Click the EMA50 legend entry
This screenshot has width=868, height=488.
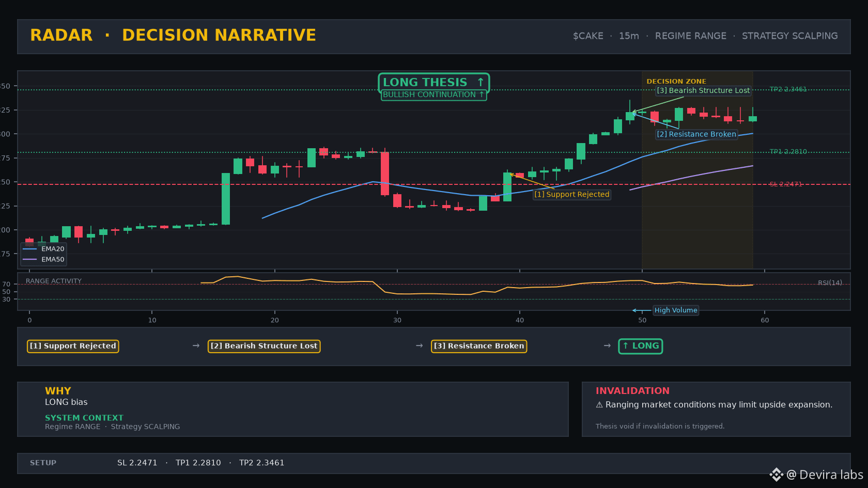44,260
